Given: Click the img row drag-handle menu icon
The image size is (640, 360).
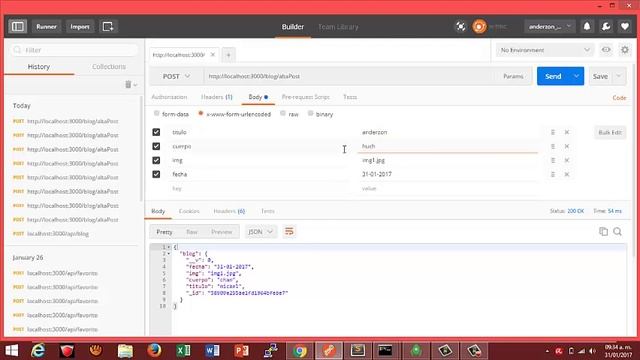Looking at the screenshot, I should click(x=553, y=160).
